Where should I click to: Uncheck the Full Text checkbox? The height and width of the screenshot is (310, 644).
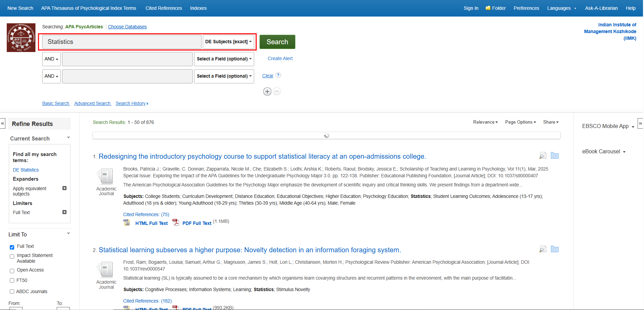pos(12,247)
